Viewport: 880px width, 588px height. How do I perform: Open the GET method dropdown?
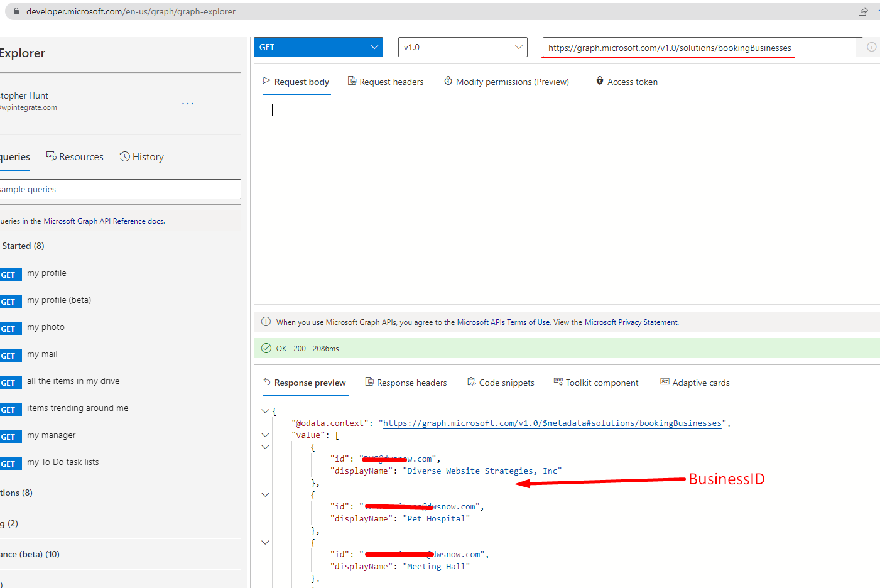[x=318, y=47]
